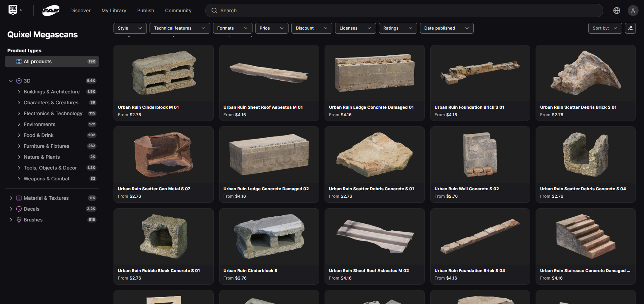Click the search magnifier icon
The height and width of the screenshot is (304, 644).
point(214,11)
